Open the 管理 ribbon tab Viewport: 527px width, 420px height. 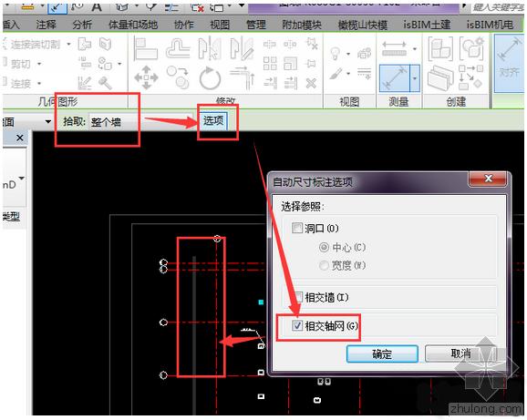(256, 25)
